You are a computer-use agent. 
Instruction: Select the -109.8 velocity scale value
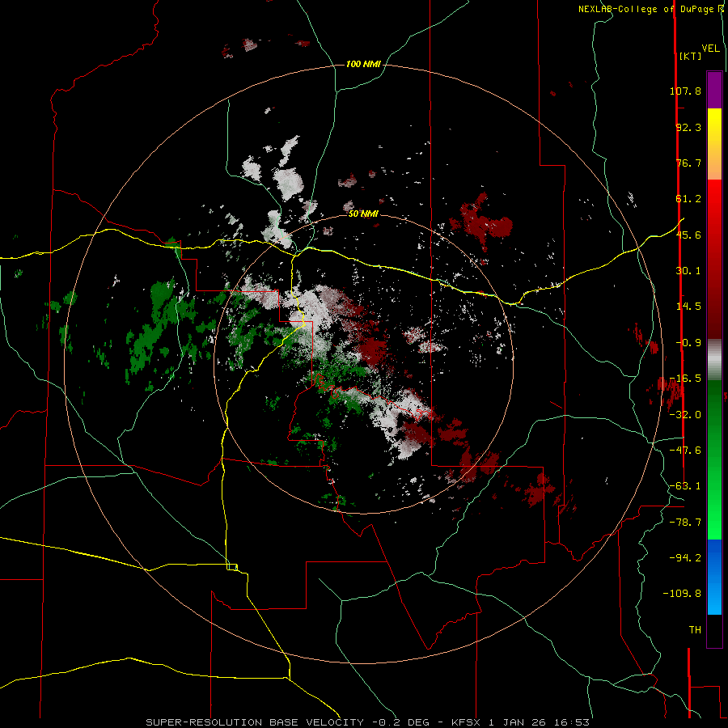click(682, 594)
